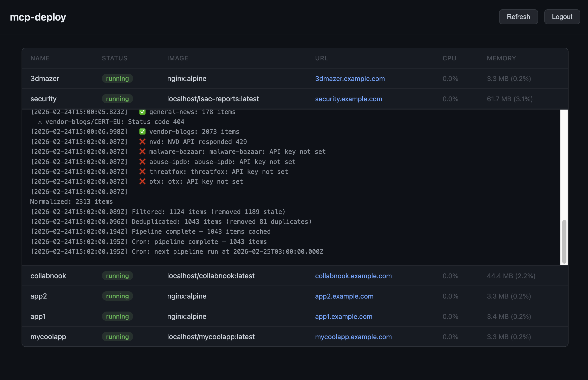Screen dimensions: 588x380
Task: Click the red X beside the threatfox error
Action: coord(142,172)
